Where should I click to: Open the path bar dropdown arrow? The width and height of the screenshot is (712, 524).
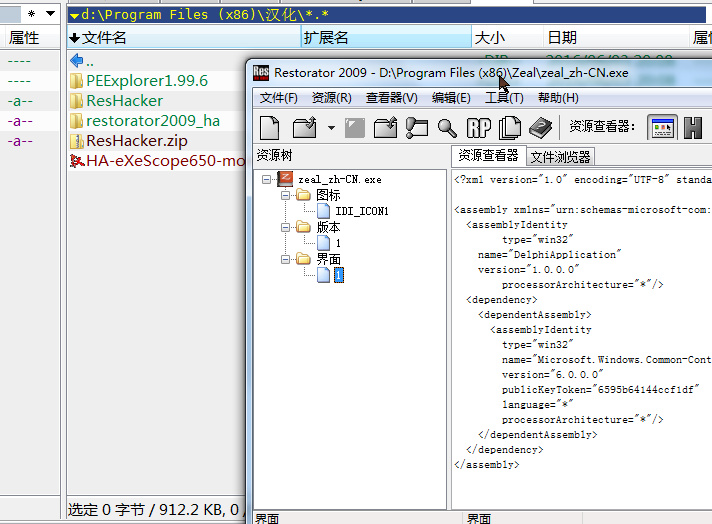pyautogui.click(x=74, y=15)
